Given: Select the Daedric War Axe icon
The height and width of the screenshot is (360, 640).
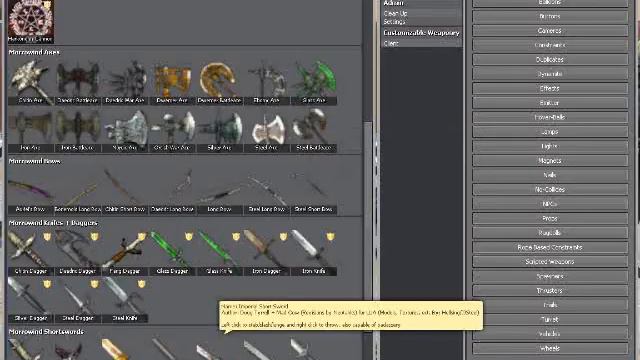Looking at the screenshot, I should [125, 82].
